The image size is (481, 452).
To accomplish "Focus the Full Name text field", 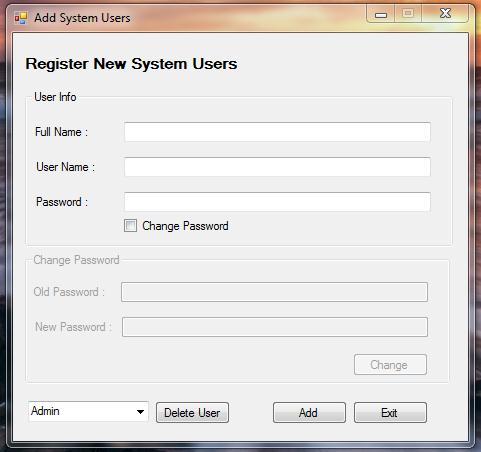I will [x=277, y=132].
